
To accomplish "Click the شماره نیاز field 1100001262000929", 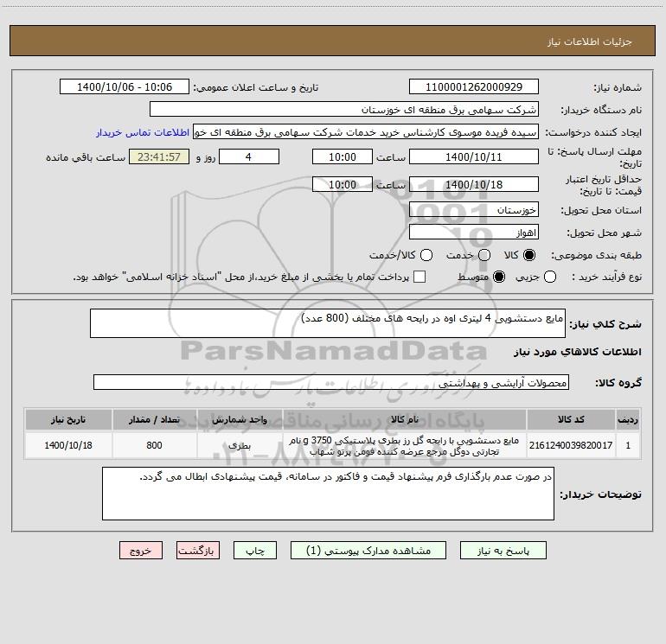I will coord(474,87).
